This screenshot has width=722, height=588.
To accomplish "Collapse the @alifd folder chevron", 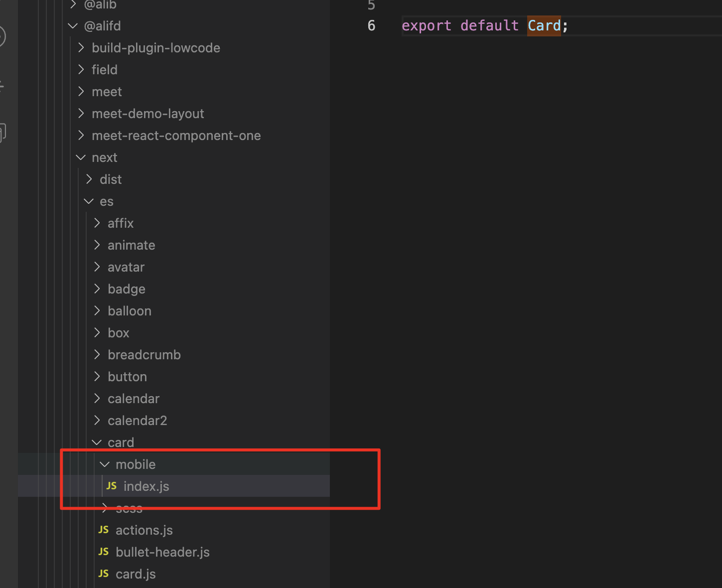I will point(73,26).
